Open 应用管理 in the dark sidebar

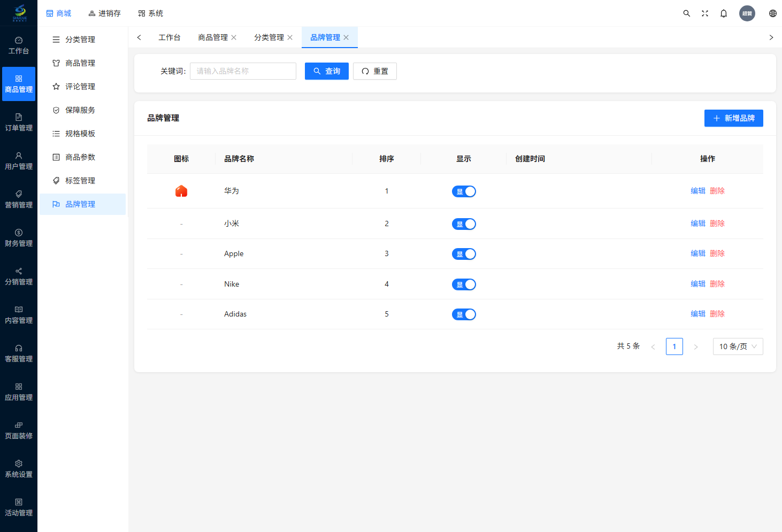(x=19, y=392)
